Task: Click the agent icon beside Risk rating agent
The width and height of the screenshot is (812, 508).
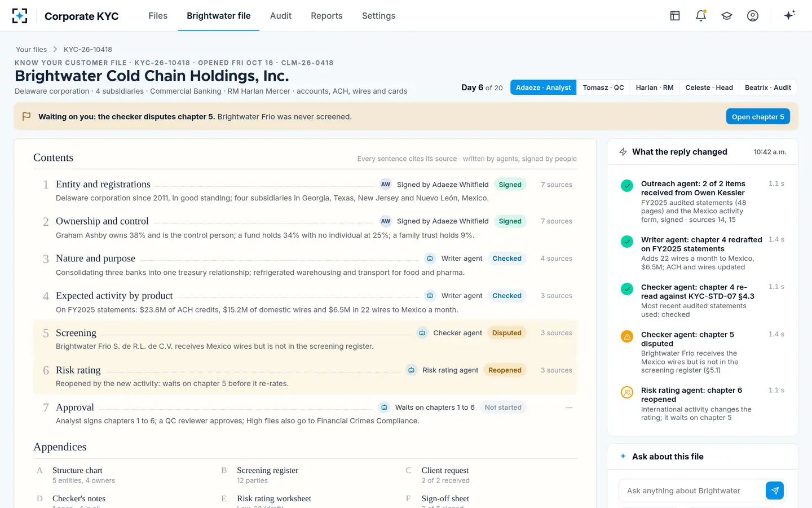Action: [x=412, y=370]
